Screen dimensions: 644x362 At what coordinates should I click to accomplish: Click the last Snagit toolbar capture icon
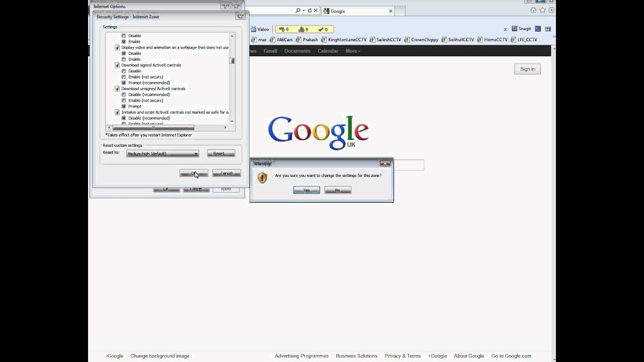(548, 29)
